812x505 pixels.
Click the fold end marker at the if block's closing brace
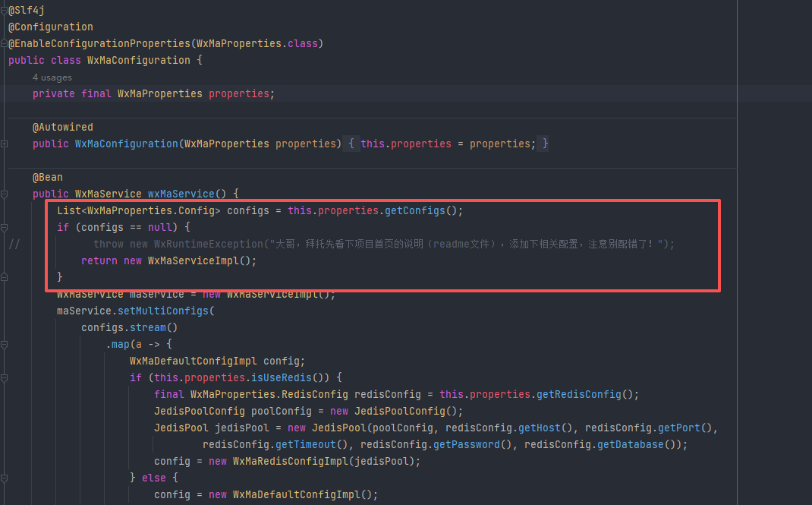[x=4, y=277]
